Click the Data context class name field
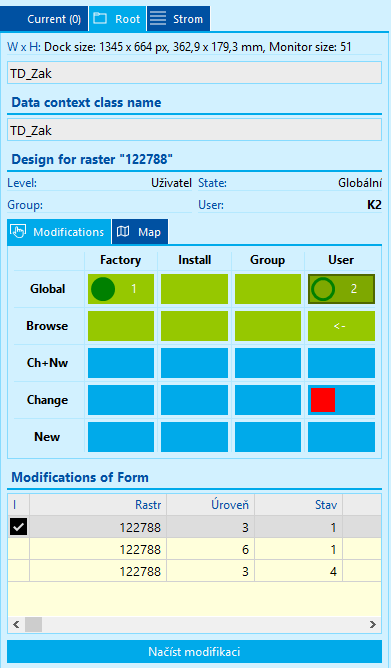391x668 pixels. coord(194,130)
